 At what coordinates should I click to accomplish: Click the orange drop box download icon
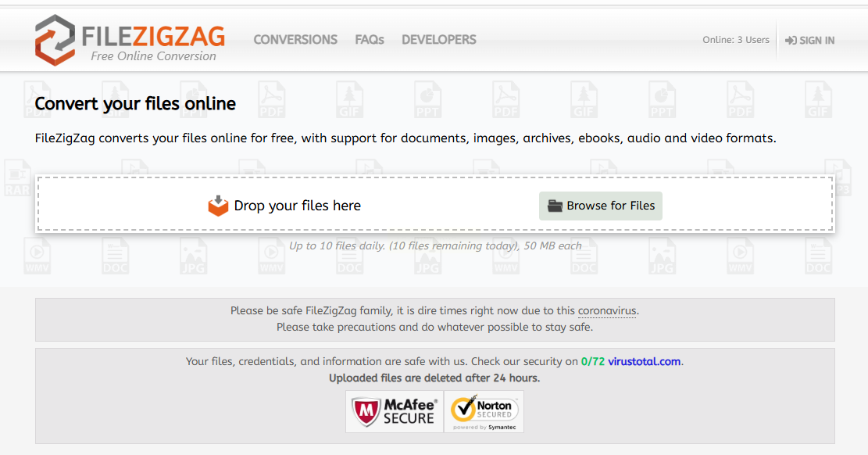(x=218, y=206)
